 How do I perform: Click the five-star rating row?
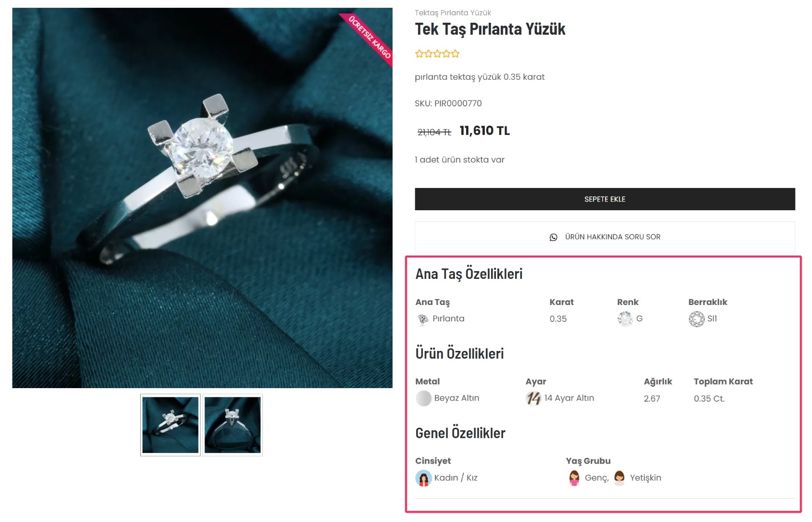pos(437,54)
